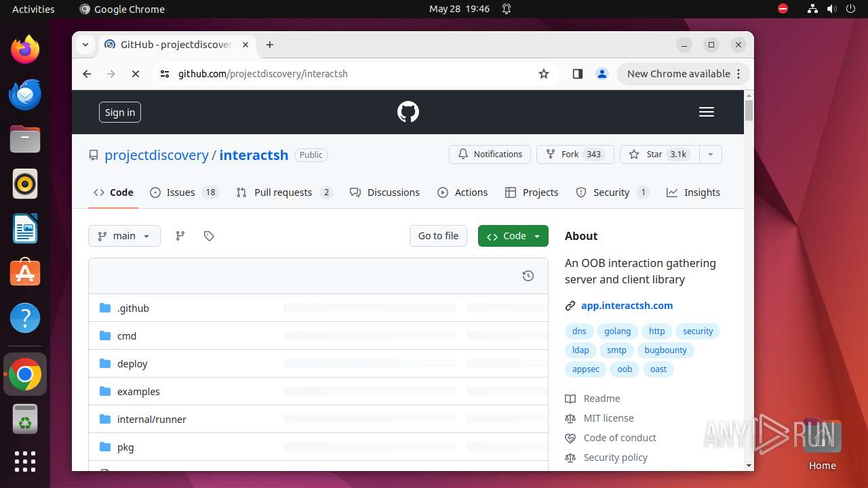Open Help from the dock
The width and height of the screenshot is (868, 488).
tap(25, 318)
